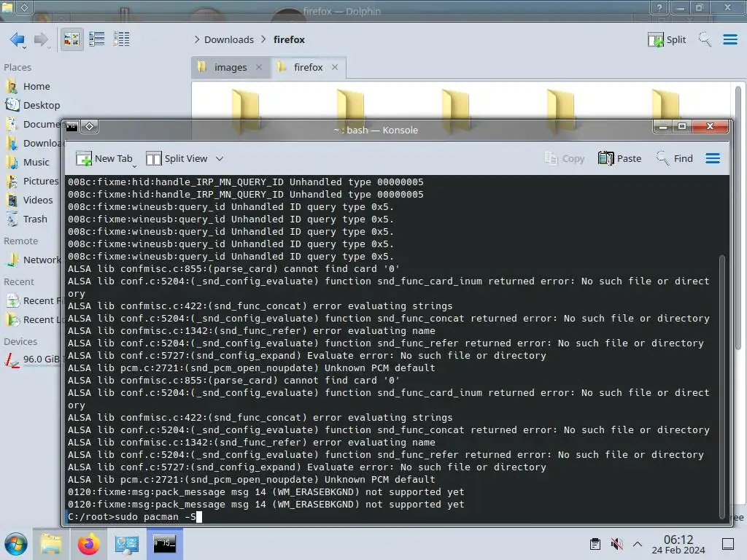Click Copy in Konsole toolbar
Screen dimensions: 747x560
(x=565, y=158)
